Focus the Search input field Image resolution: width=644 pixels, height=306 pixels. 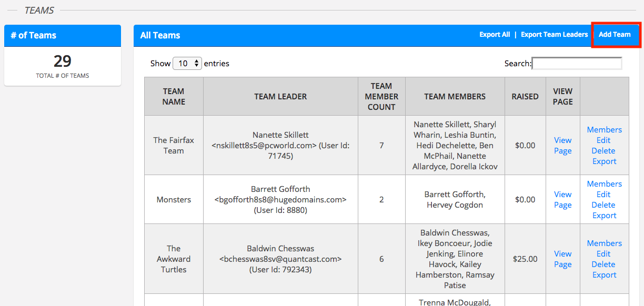pos(577,63)
